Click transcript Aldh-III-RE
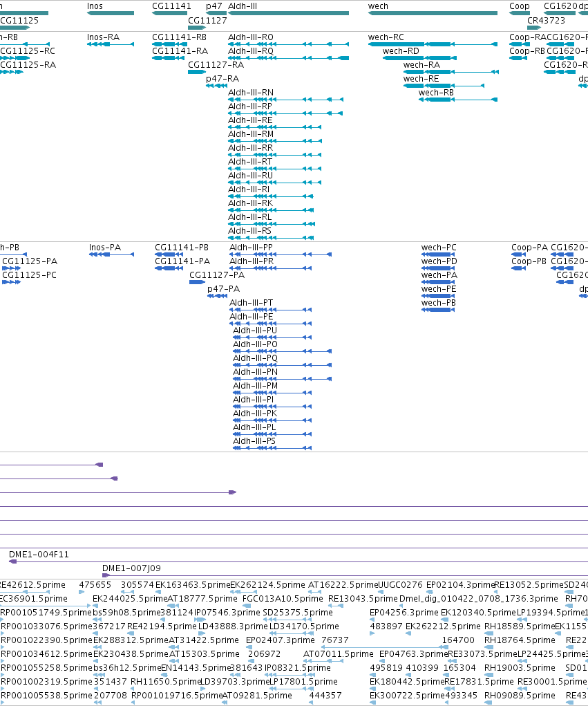The width and height of the screenshot is (588, 706). coord(250,120)
